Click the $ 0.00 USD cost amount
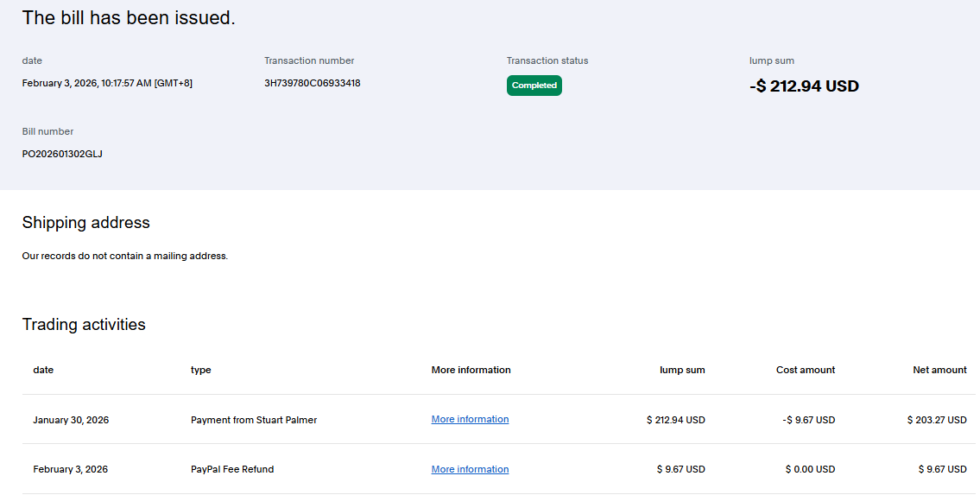Screen dimensions: 980x495 coord(809,470)
